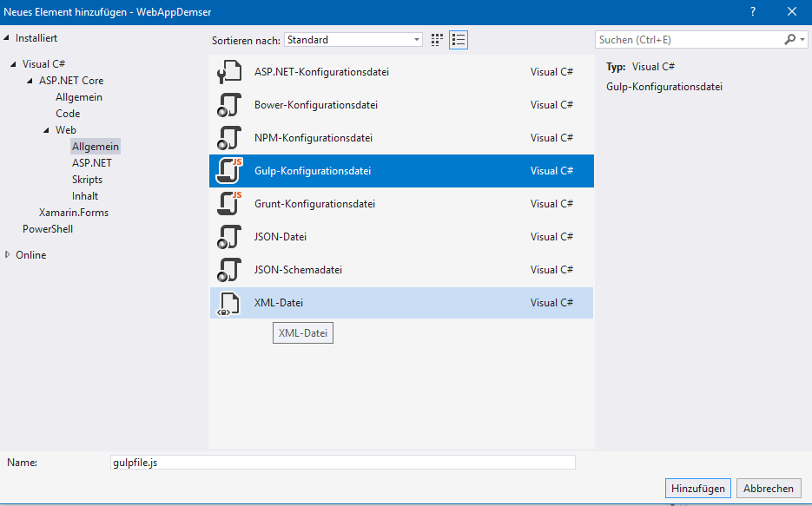This screenshot has height=506, width=812.
Task: Click the JSON-Datei icon
Action: [x=229, y=237]
